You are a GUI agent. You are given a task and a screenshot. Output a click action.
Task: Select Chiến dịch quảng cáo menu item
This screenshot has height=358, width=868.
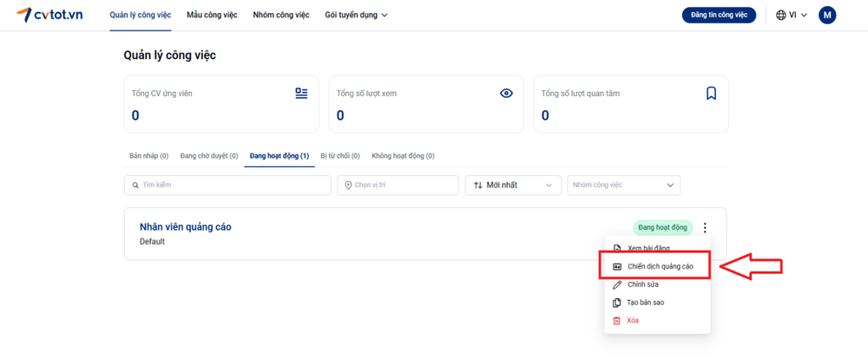pyautogui.click(x=659, y=267)
